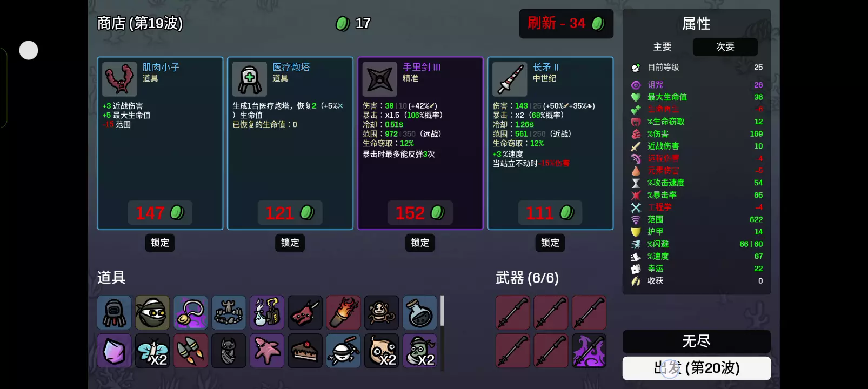Select the cake item icon
The image size is (868, 389).
point(305,351)
